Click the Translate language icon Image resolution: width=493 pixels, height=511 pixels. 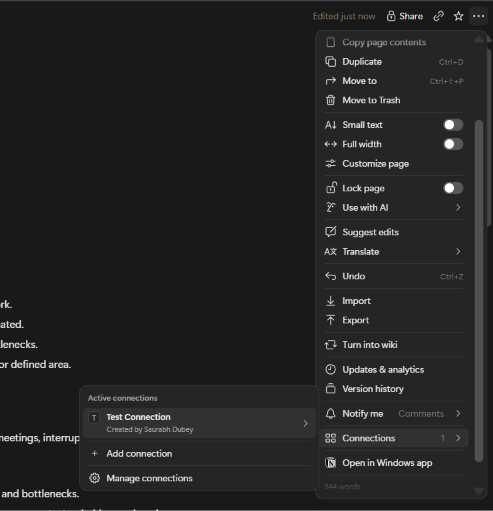tap(330, 252)
